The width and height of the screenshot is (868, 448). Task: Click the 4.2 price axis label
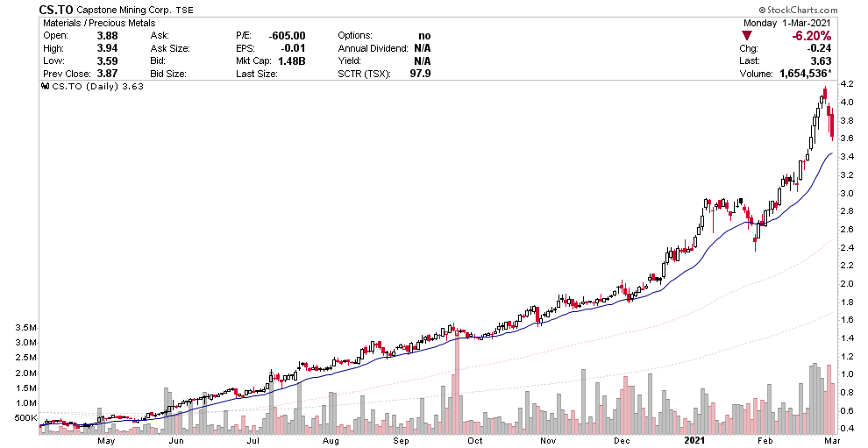(x=847, y=84)
